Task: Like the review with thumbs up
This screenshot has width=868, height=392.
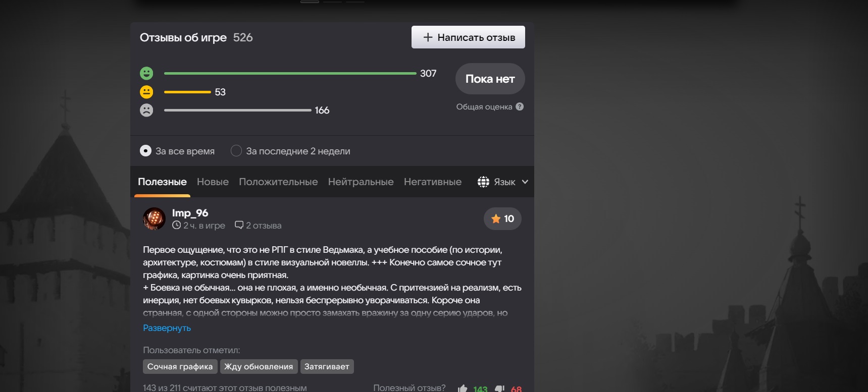Action: 463,388
